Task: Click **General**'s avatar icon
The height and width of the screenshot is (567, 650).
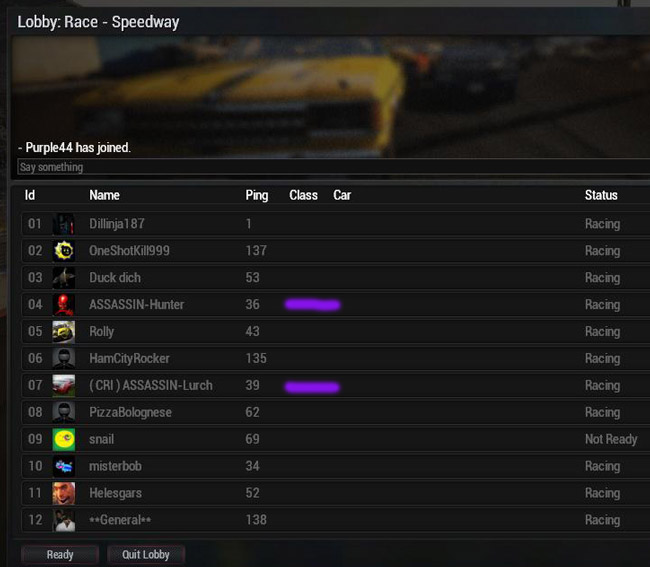Action: (64, 520)
